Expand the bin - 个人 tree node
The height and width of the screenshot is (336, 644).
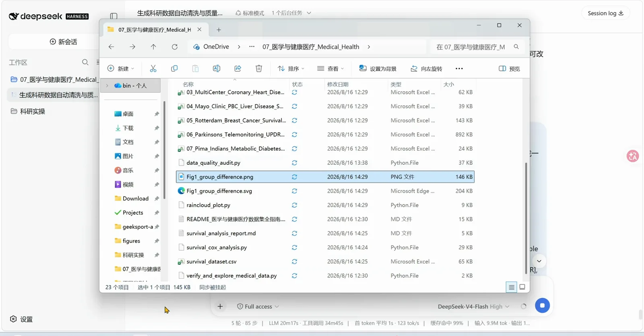tap(107, 85)
